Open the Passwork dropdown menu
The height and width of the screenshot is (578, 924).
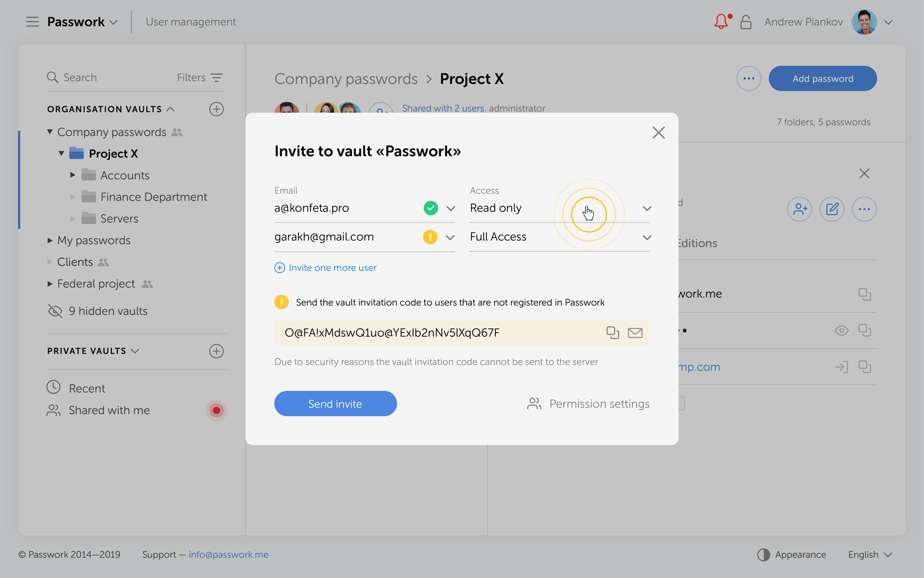point(83,22)
